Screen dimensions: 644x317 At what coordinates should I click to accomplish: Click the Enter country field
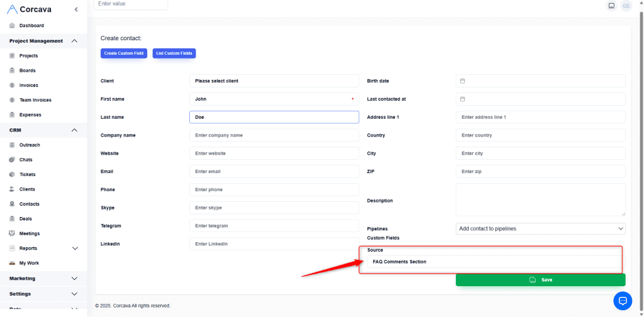(x=540, y=135)
